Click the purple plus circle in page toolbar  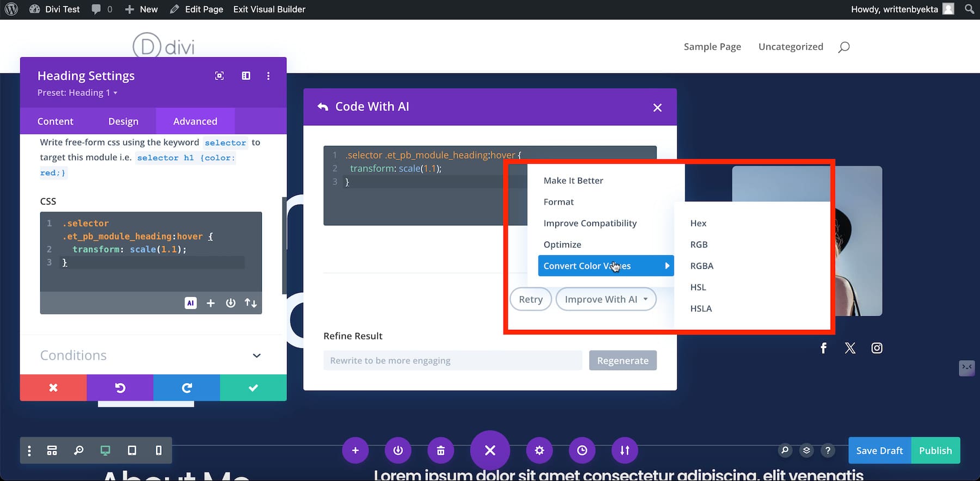356,451
